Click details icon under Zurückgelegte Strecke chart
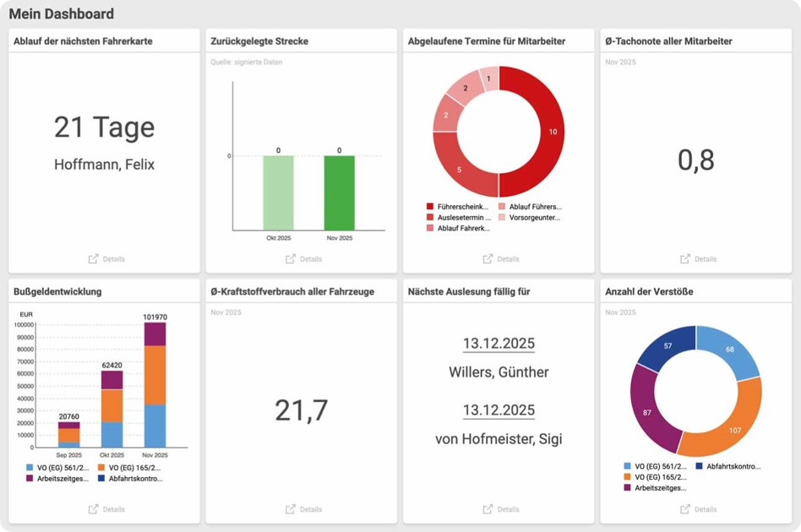This screenshot has height=532, width=801. (291, 259)
